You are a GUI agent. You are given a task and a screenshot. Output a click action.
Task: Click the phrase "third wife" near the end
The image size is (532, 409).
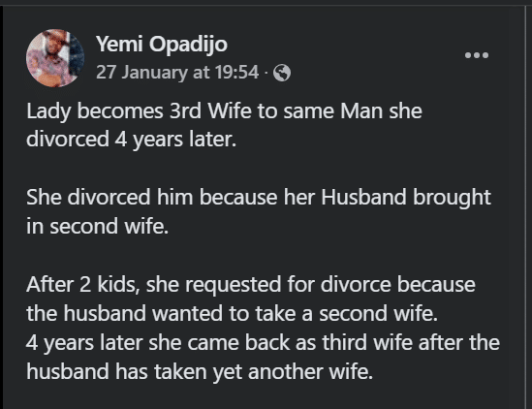click(x=367, y=342)
